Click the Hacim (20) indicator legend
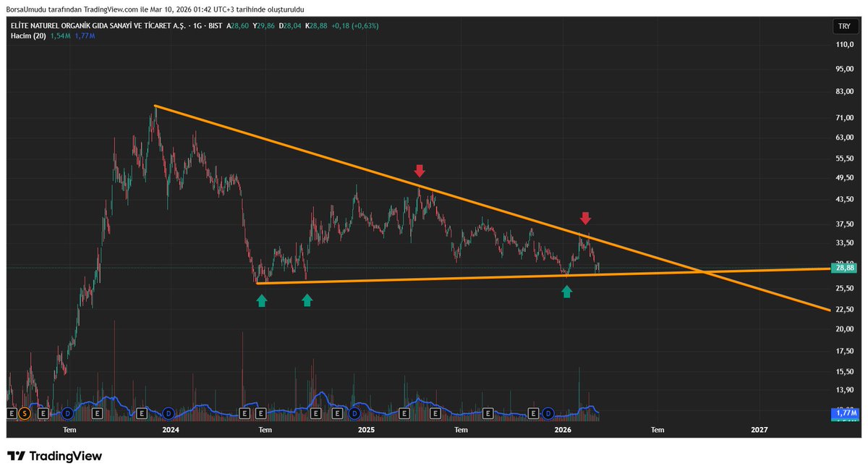 pos(27,35)
